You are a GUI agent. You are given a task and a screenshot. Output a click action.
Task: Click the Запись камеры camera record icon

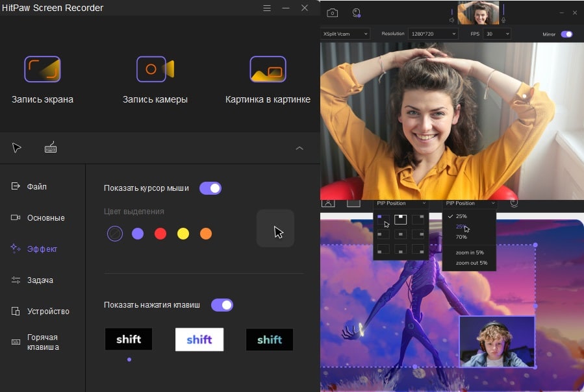pos(155,69)
